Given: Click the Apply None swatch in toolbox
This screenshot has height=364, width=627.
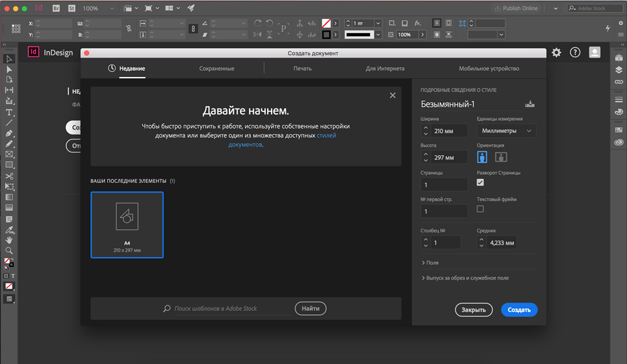Looking at the screenshot, I should click(x=9, y=286).
